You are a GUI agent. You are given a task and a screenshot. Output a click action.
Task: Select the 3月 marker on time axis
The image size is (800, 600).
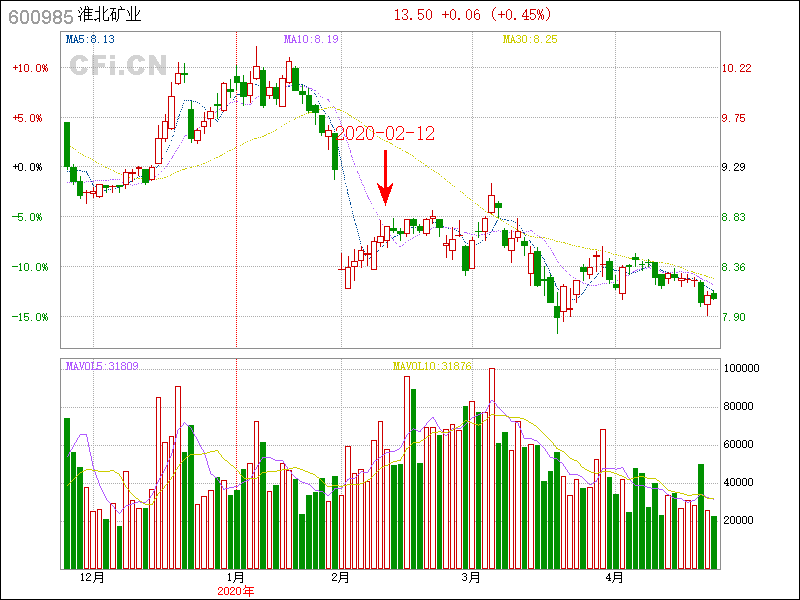(470, 578)
